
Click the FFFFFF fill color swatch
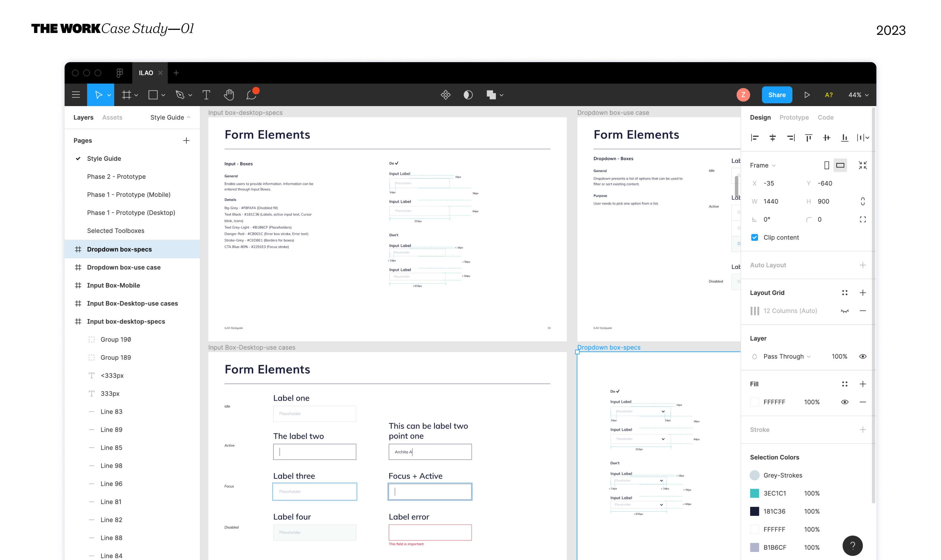tap(754, 402)
